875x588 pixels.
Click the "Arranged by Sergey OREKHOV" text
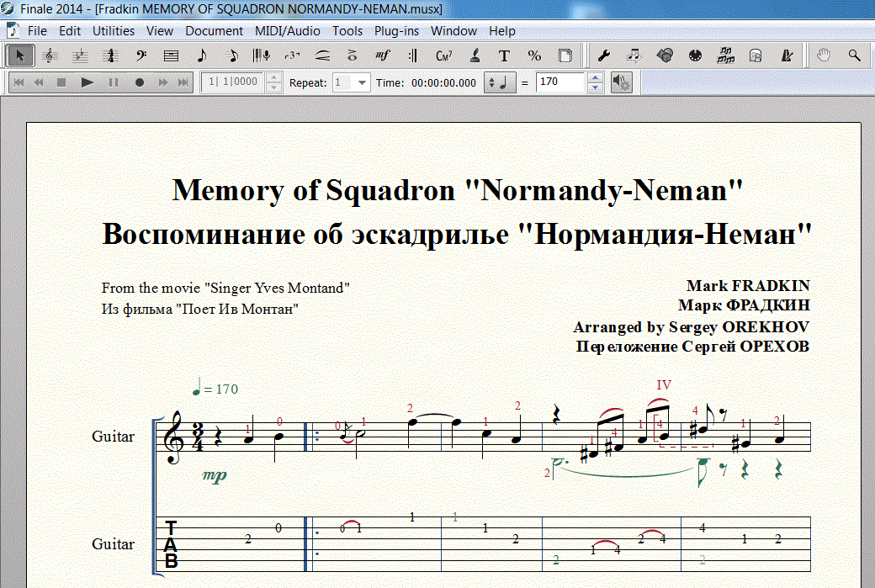691,327
